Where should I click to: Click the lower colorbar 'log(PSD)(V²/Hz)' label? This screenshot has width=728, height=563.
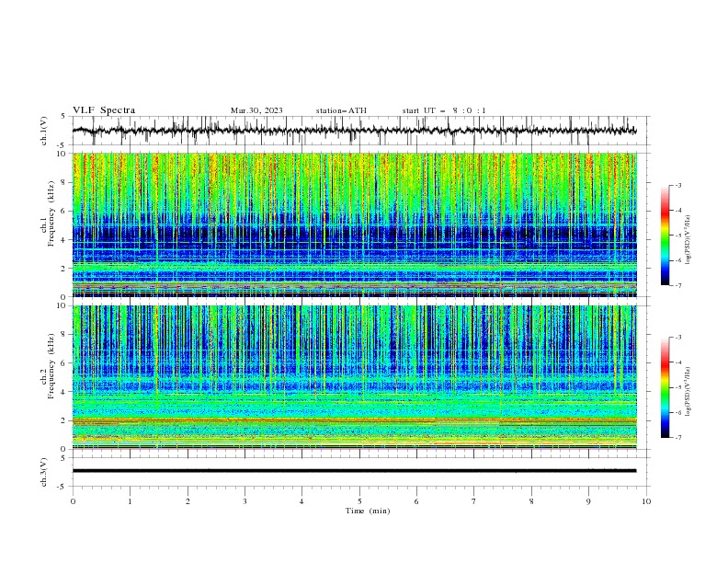tap(688, 392)
